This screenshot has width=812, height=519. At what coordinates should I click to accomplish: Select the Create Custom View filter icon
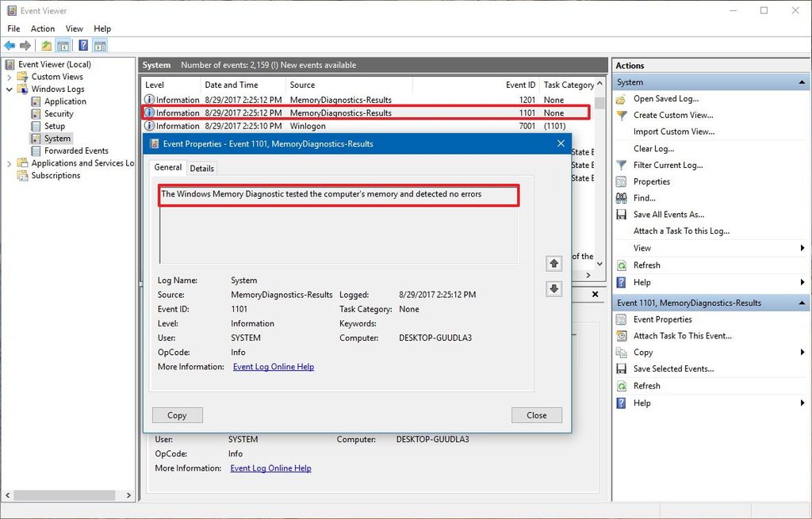point(622,115)
